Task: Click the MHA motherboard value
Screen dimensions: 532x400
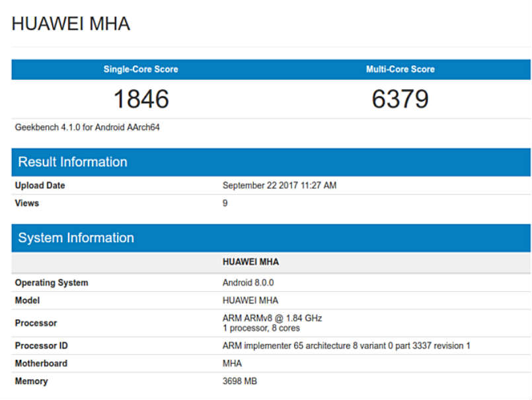Action: [232, 364]
